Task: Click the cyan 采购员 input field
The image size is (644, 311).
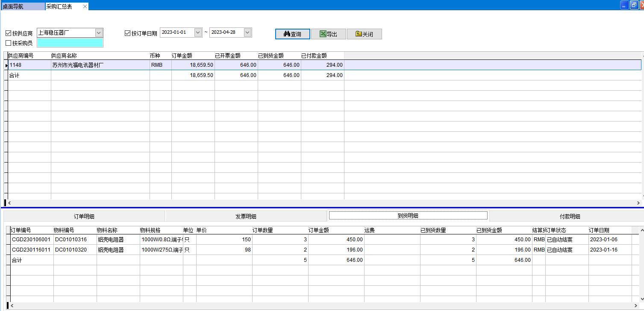Action: [70, 43]
